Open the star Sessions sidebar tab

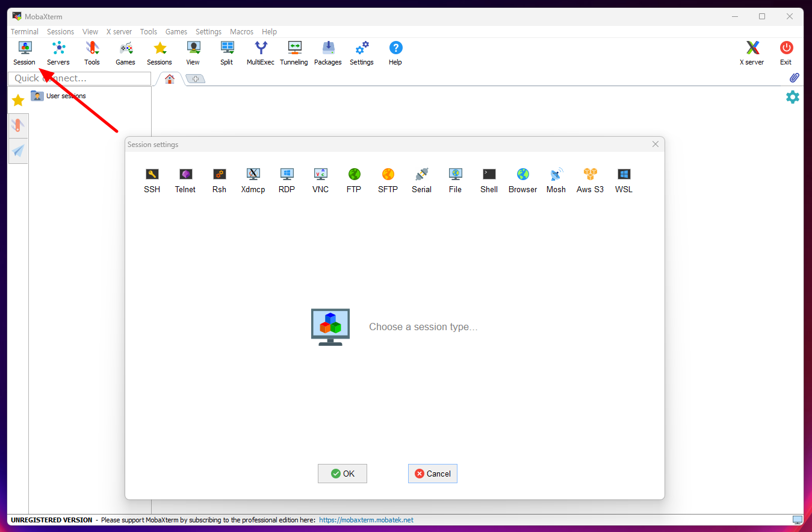point(18,101)
